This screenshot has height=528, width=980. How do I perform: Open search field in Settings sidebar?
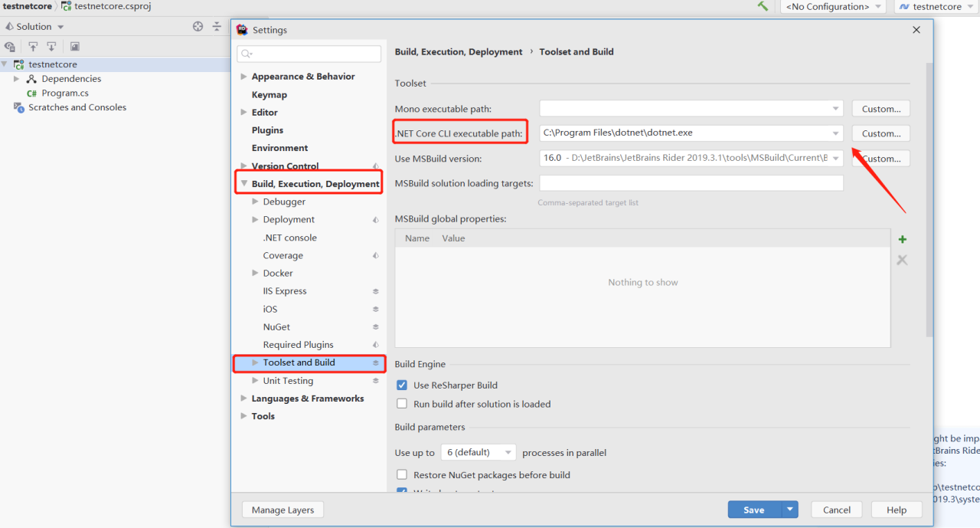coord(309,54)
